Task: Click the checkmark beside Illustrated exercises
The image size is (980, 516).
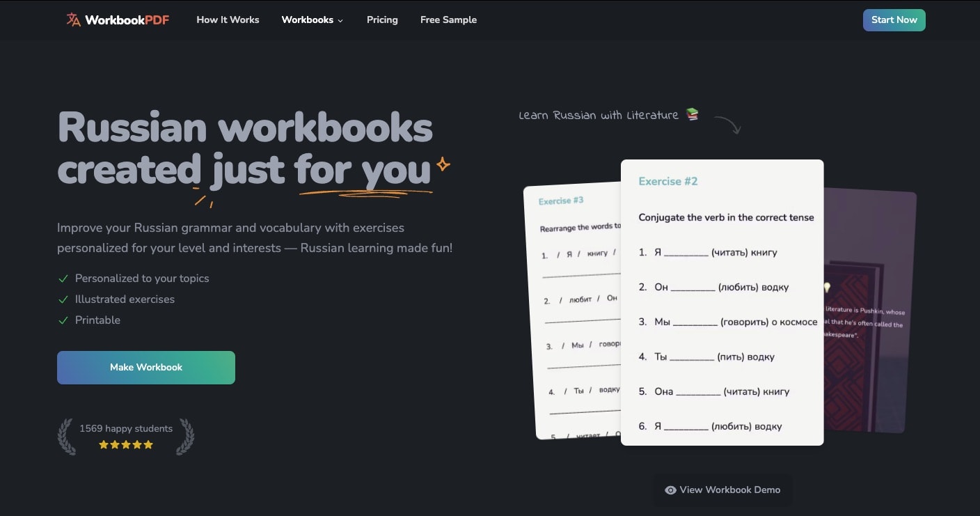Action: tap(63, 299)
